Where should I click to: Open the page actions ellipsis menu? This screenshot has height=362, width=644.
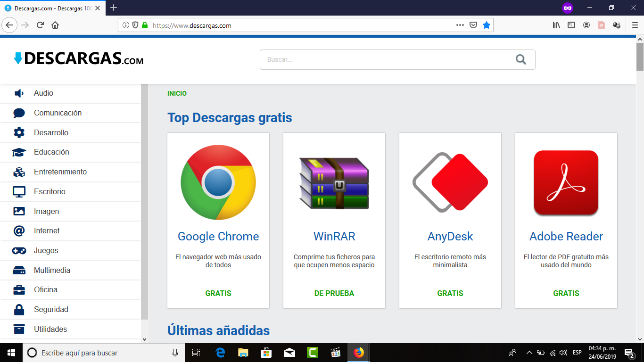[x=459, y=25]
